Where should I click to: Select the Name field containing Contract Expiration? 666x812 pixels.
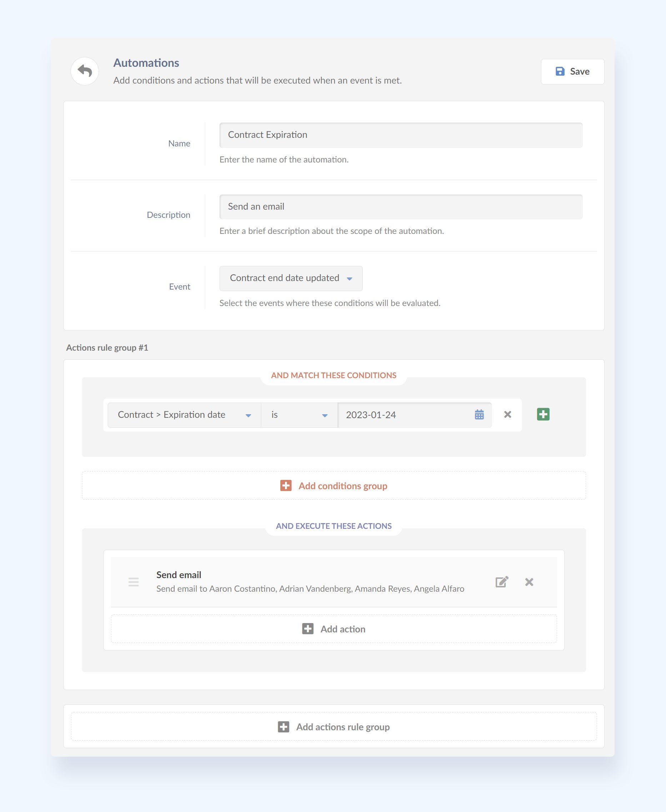click(x=401, y=135)
